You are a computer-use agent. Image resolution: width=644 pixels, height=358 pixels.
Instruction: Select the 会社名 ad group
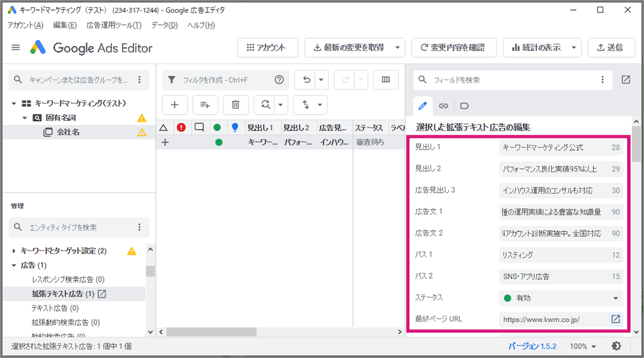point(68,132)
